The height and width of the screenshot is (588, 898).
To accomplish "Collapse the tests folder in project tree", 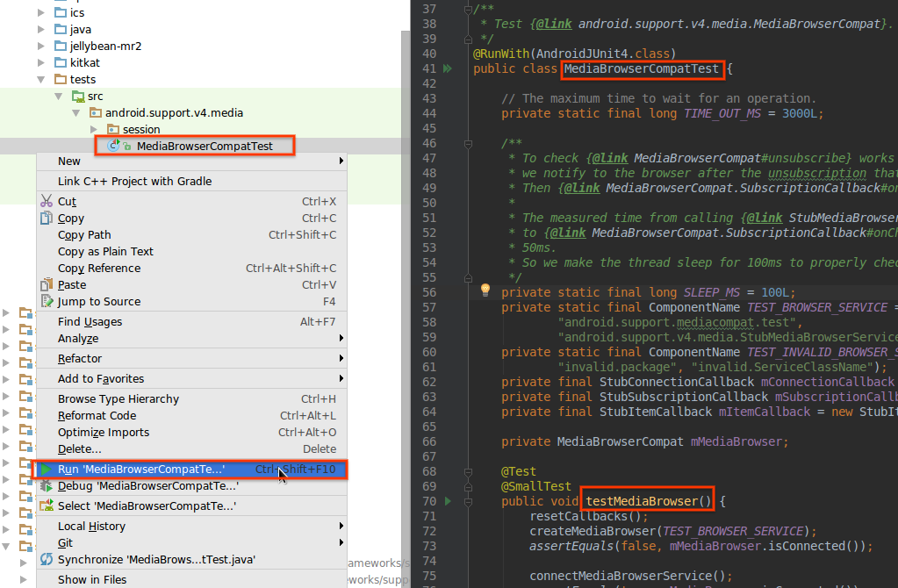I will [x=41, y=80].
